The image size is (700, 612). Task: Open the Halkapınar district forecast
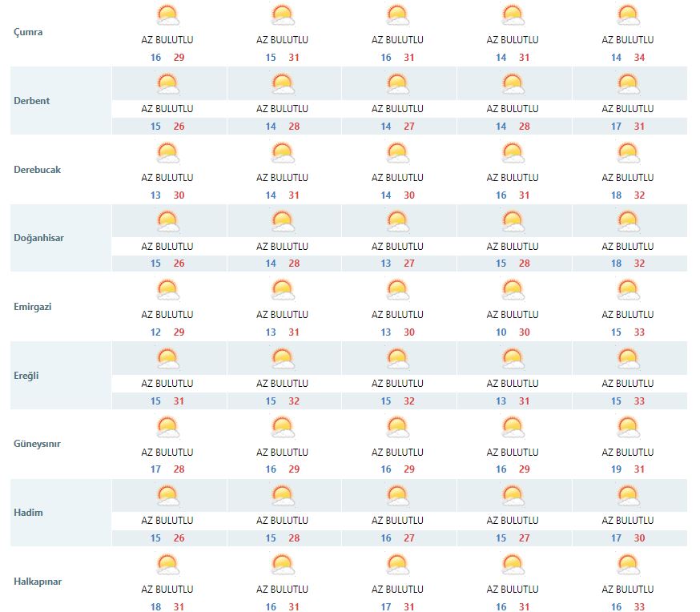coord(38,582)
